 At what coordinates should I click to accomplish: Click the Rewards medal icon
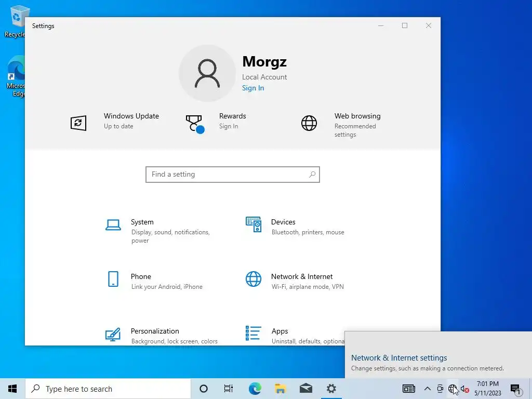[195, 124]
